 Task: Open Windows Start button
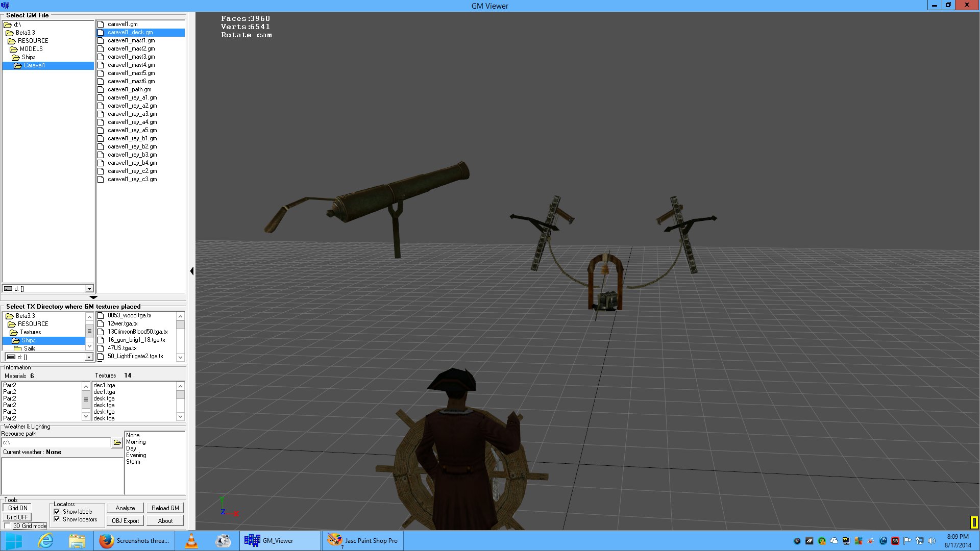point(14,541)
